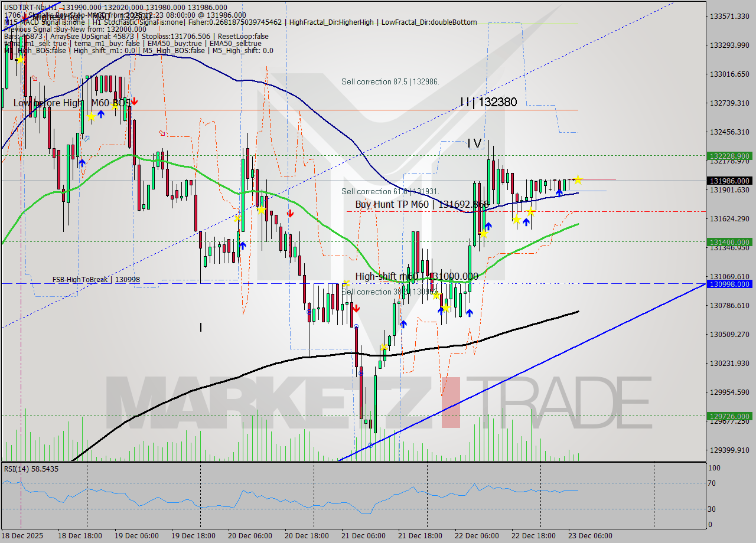Select the yellow star under the Low before High text
Viewport: 756px width, 543px height.
[x=91, y=116]
